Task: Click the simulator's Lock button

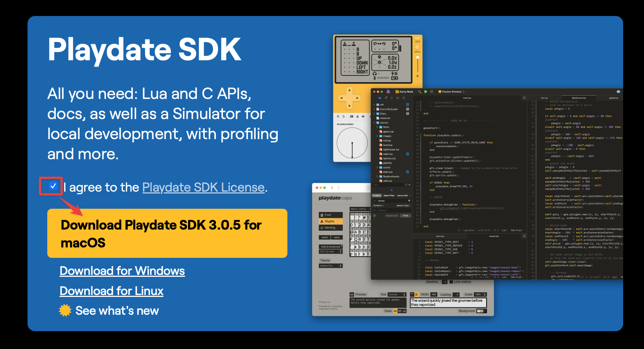Action: click(x=417, y=38)
